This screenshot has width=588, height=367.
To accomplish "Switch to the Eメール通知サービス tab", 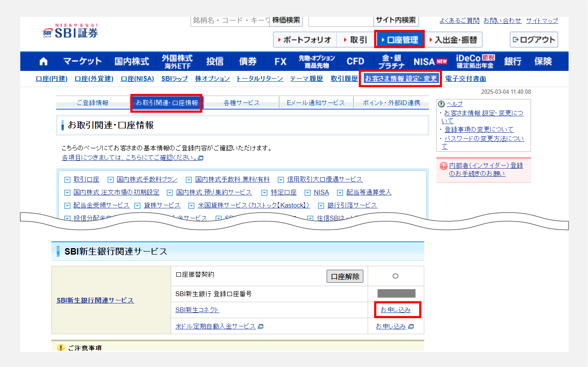I will [316, 103].
